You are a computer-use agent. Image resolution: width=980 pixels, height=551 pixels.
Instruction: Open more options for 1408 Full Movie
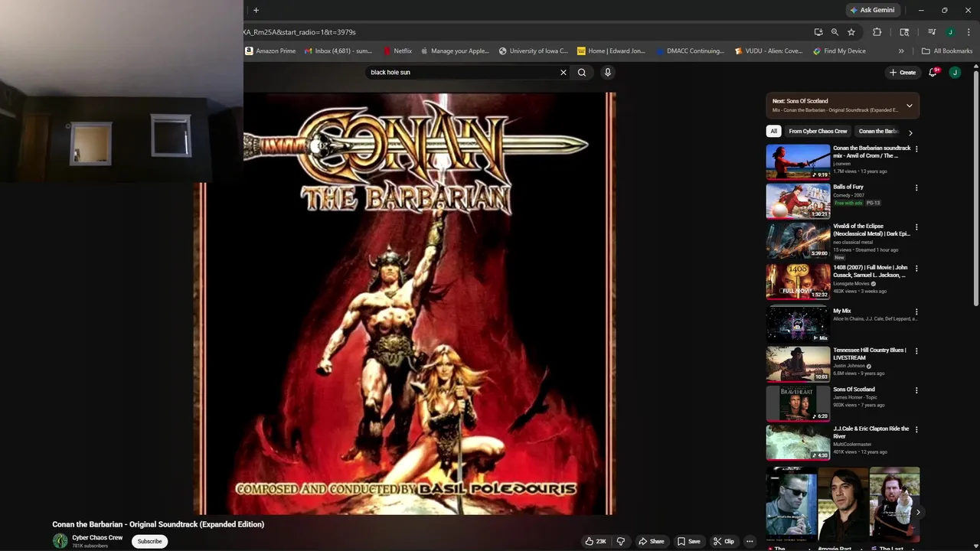pyautogui.click(x=916, y=269)
